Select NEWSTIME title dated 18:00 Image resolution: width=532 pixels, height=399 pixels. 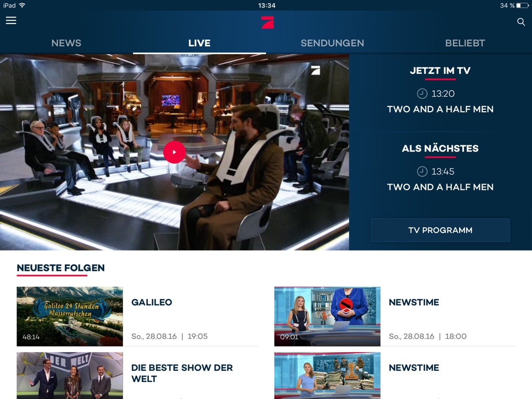coord(414,302)
